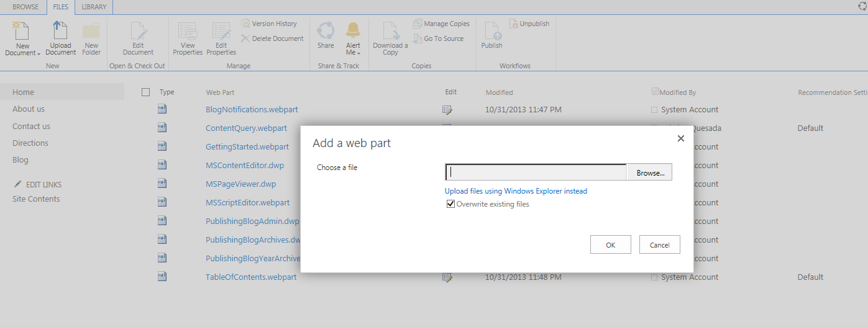Tick the Modified By column header checkbox
The image size is (868, 327).
pyautogui.click(x=655, y=92)
